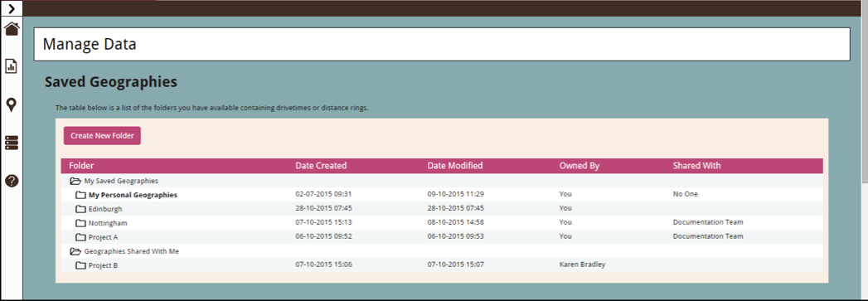Image resolution: width=868 pixels, height=301 pixels.
Task: Open the Nottingham folder name
Action: click(108, 223)
